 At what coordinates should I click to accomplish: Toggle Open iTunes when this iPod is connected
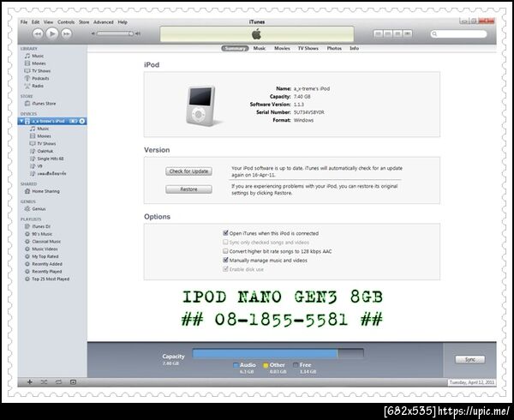coord(225,233)
